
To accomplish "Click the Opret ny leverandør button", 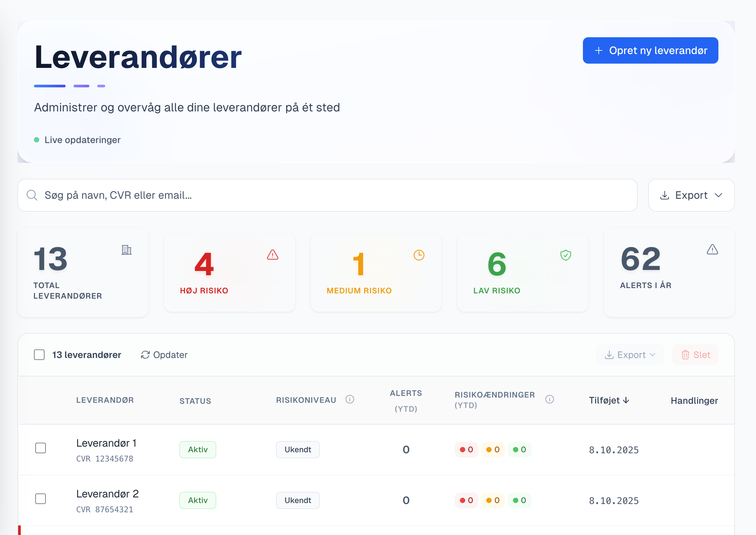I will [x=650, y=50].
